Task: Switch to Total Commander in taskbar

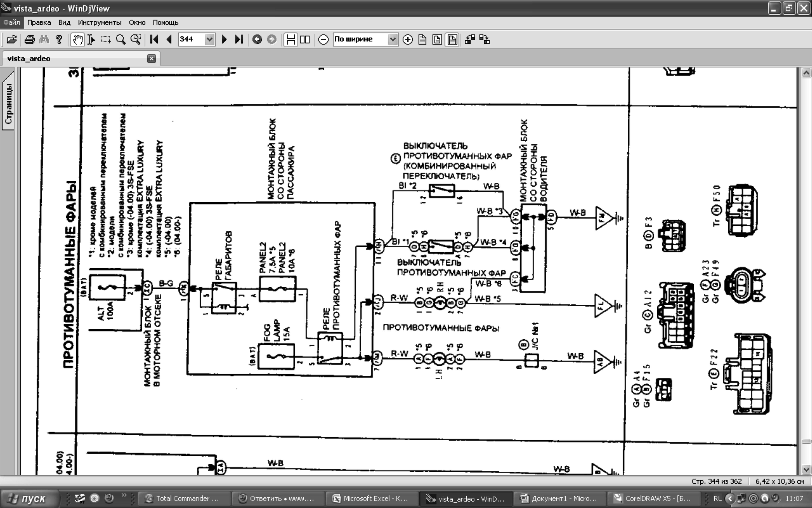Action: pos(184,498)
